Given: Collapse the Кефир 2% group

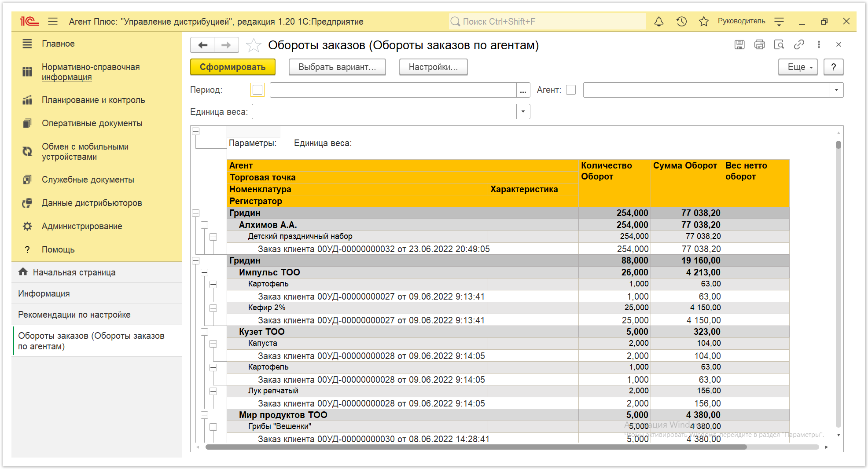Looking at the screenshot, I should click(x=213, y=308).
